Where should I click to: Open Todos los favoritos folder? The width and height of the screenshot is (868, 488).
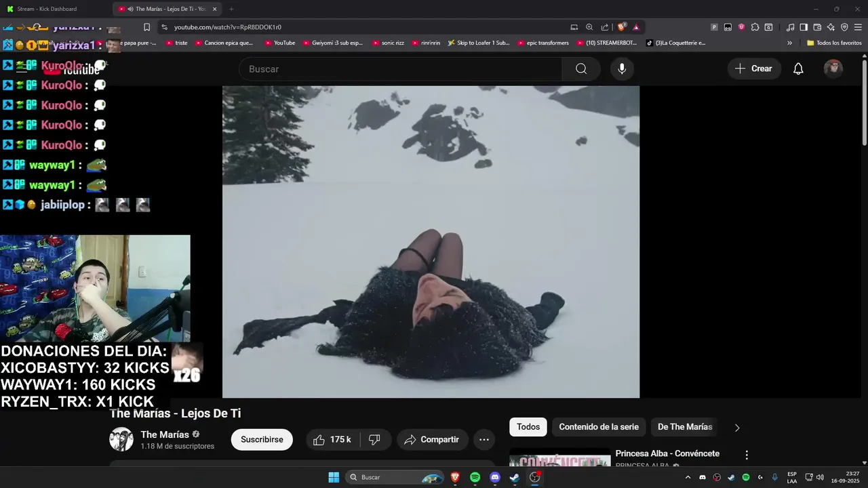point(834,43)
